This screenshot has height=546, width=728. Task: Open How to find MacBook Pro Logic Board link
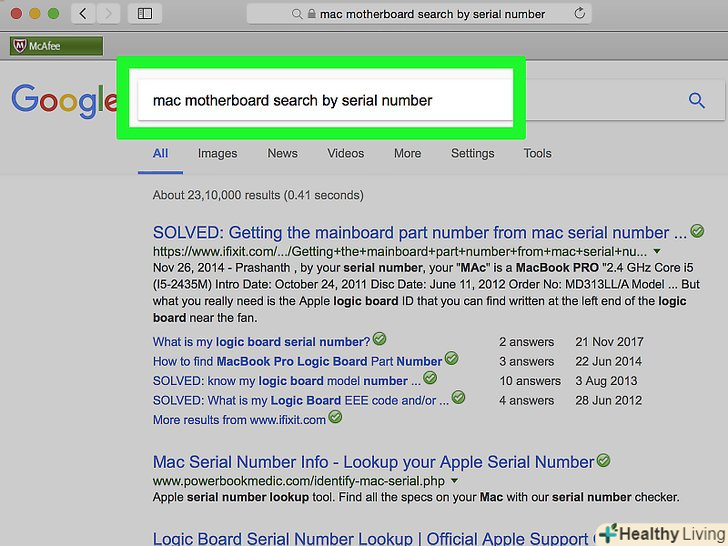[298, 361]
